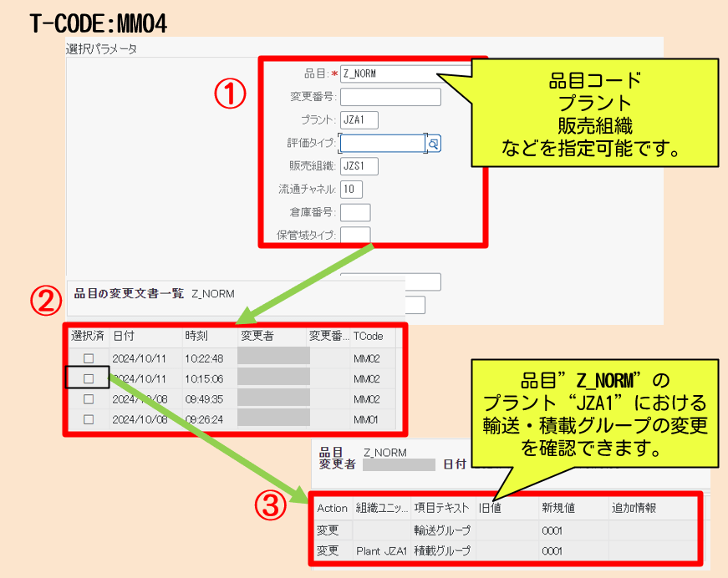Click the 組織ユニッ... column header
The height and width of the screenshot is (578, 728).
382,508
